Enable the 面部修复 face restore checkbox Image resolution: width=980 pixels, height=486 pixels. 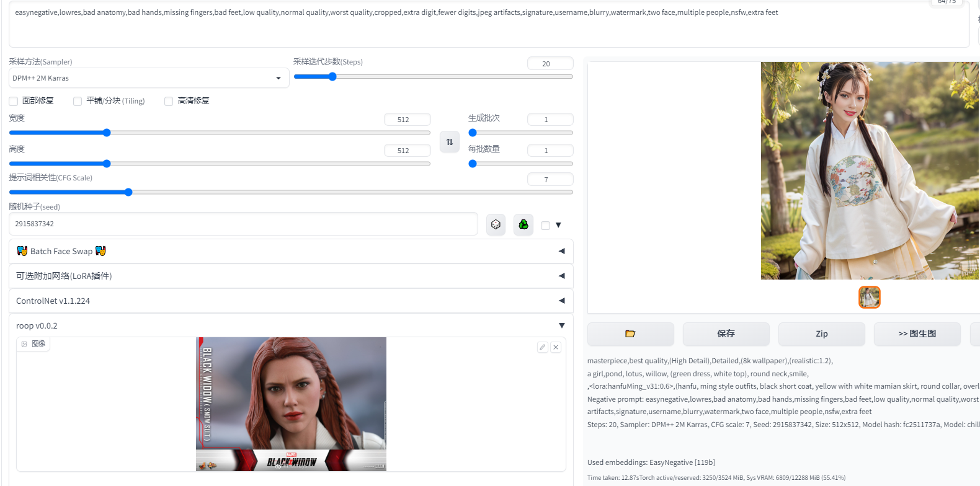14,102
